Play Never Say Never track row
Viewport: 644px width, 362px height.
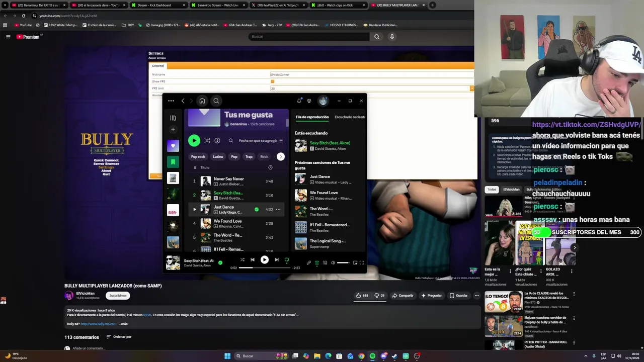(236, 181)
